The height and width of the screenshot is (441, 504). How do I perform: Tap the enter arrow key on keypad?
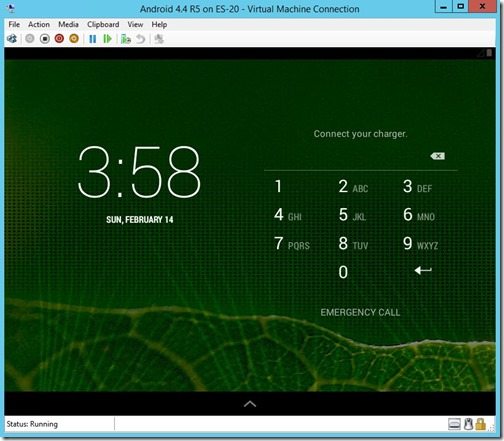[x=423, y=270]
